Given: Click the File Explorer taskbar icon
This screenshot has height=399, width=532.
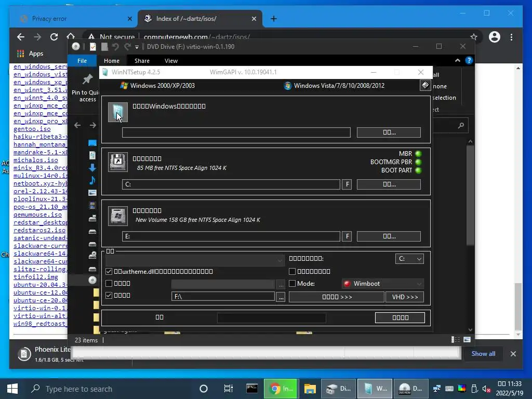Looking at the screenshot, I should pyautogui.click(x=310, y=389).
